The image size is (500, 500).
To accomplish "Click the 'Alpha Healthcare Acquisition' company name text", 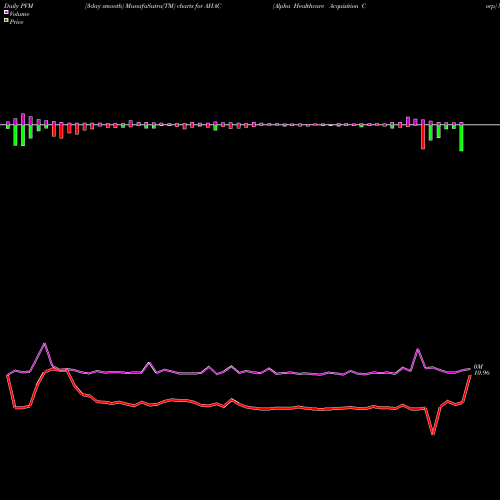I will pos(315,6).
